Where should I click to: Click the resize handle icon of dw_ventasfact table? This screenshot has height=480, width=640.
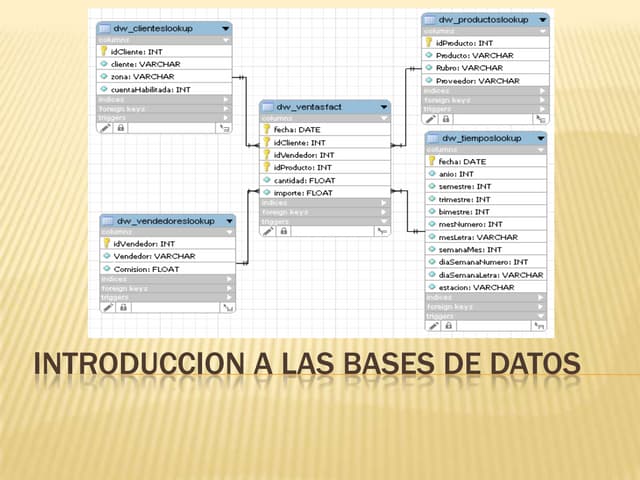click(381, 231)
